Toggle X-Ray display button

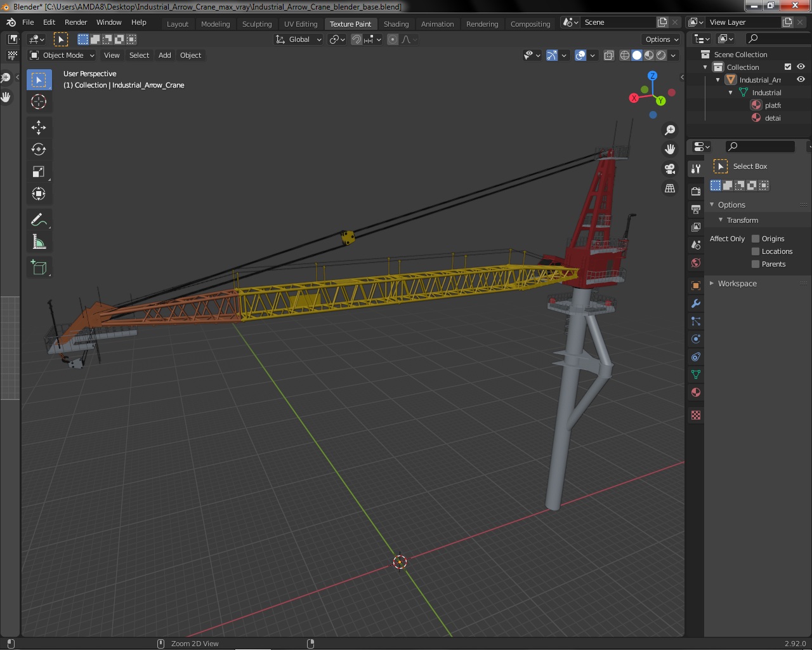pyautogui.click(x=608, y=55)
